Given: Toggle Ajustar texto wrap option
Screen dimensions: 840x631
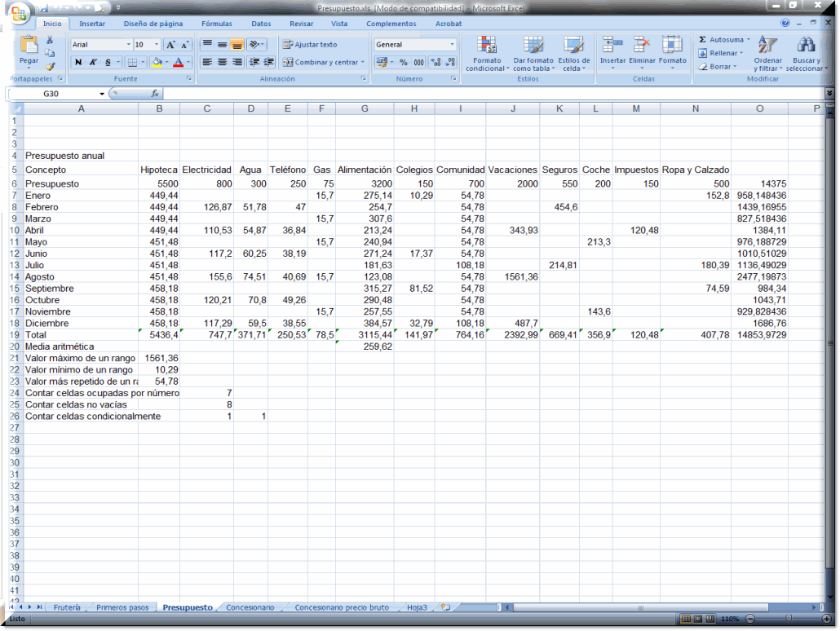Looking at the screenshot, I should tap(310, 45).
